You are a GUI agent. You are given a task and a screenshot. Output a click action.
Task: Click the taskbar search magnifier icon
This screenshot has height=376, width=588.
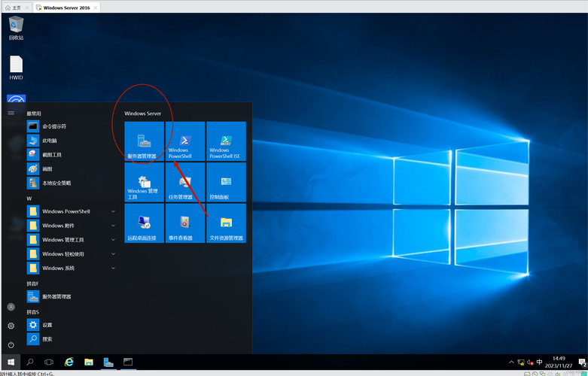click(x=30, y=362)
